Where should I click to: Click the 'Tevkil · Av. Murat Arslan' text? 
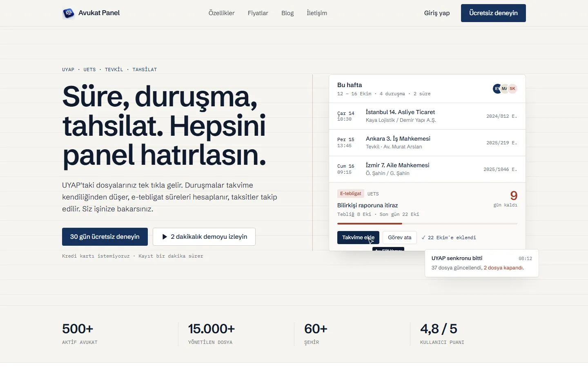394,147
